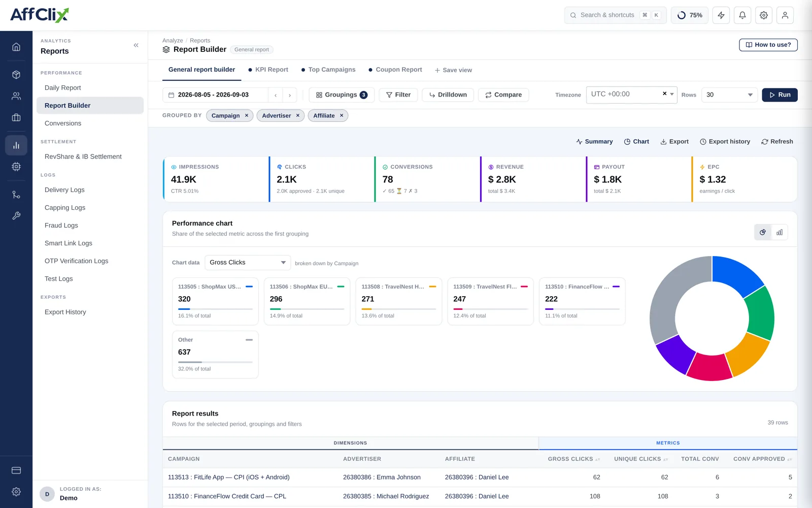Open the How to use? guide

click(x=768, y=45)
